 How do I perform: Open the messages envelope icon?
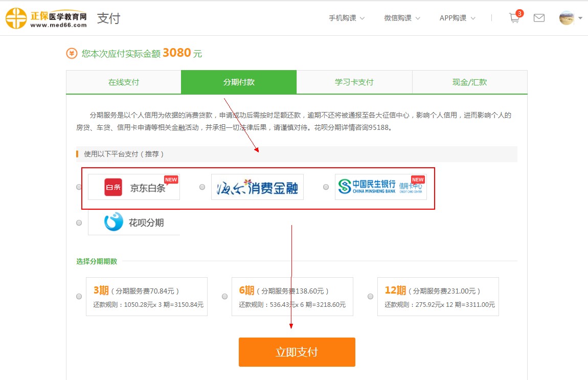[539, 18]
